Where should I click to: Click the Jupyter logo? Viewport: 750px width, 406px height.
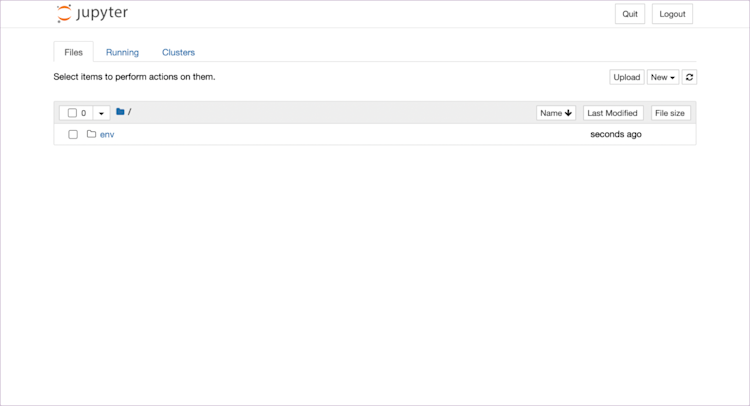click(92, 13)
